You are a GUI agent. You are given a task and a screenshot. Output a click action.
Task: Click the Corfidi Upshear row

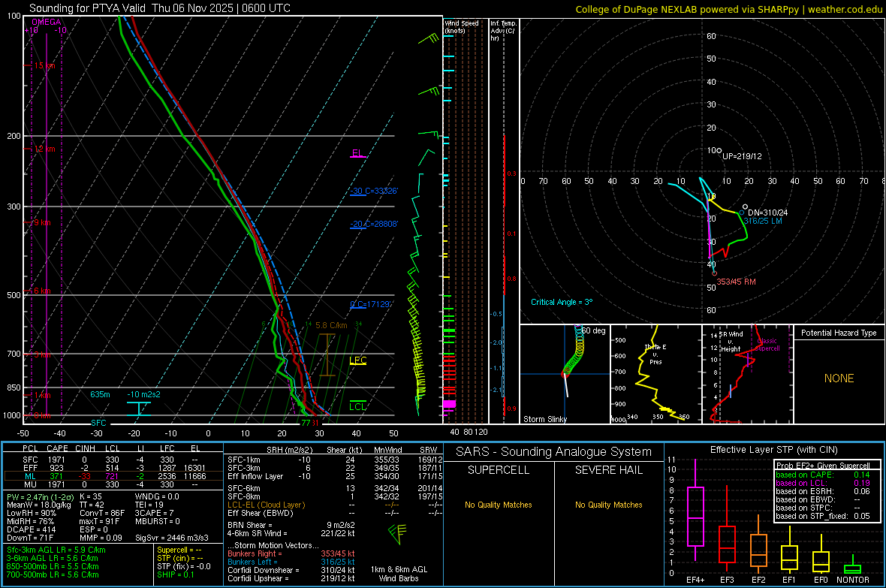291,578
